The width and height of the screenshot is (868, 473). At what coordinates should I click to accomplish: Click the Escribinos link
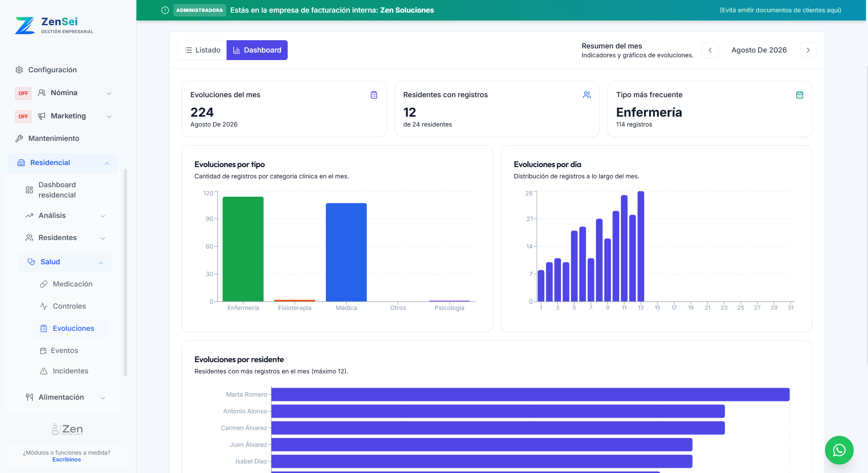67,460
